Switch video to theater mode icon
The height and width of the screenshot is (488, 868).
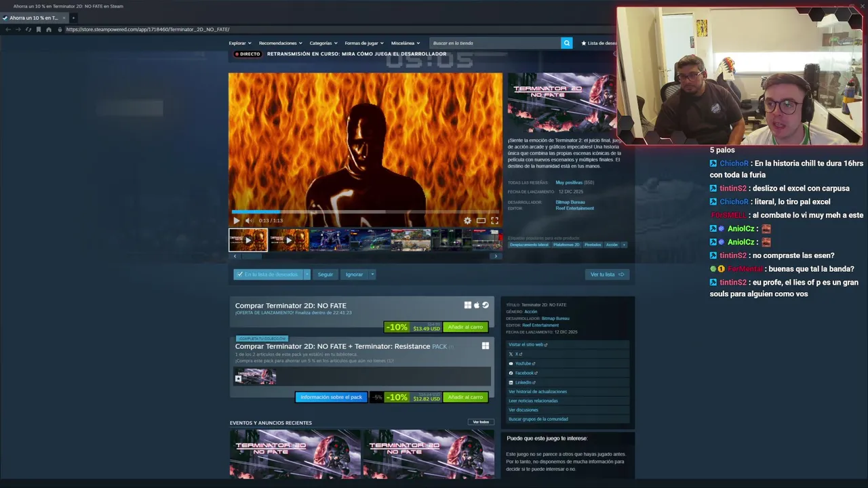(x=481, y=220)
